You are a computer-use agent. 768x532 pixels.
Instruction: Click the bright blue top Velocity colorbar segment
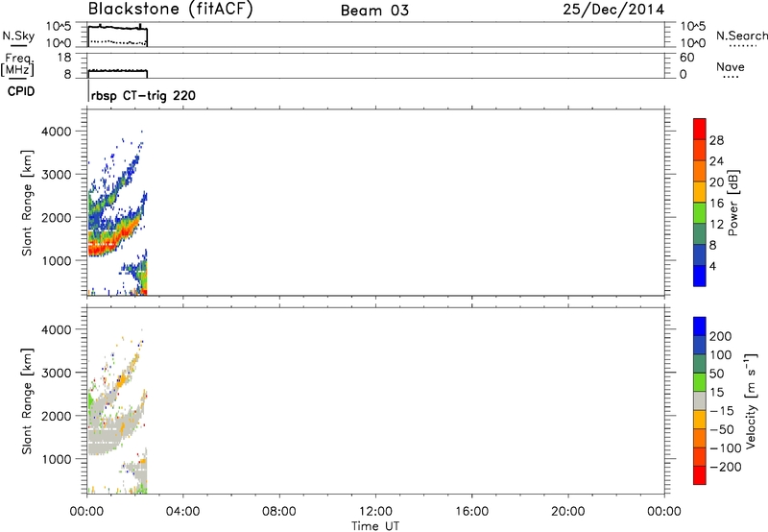700,326
